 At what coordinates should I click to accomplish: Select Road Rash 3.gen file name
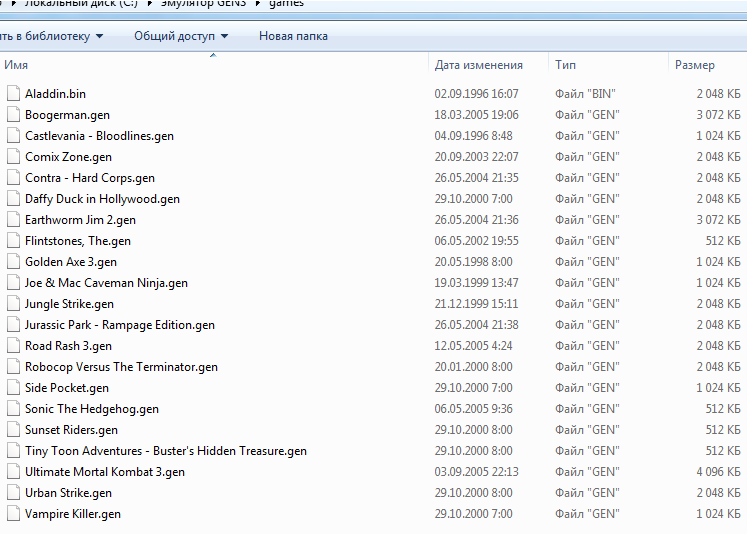click(x=68, y=346)
